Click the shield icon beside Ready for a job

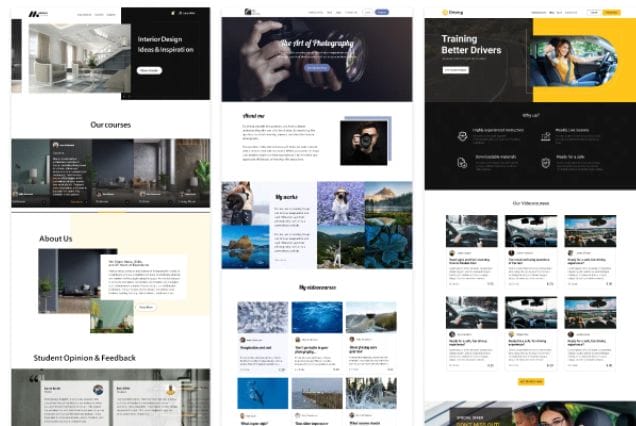click(546, 163)
